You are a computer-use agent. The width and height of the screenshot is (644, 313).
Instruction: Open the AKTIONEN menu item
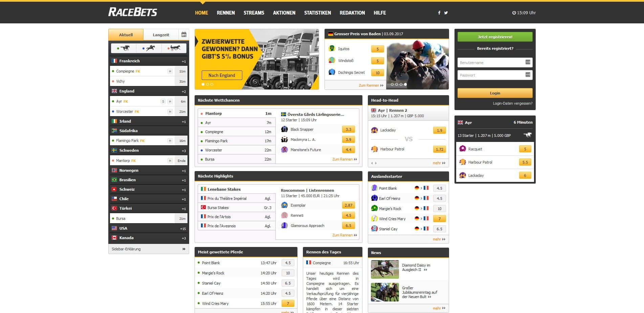(284, 13)
